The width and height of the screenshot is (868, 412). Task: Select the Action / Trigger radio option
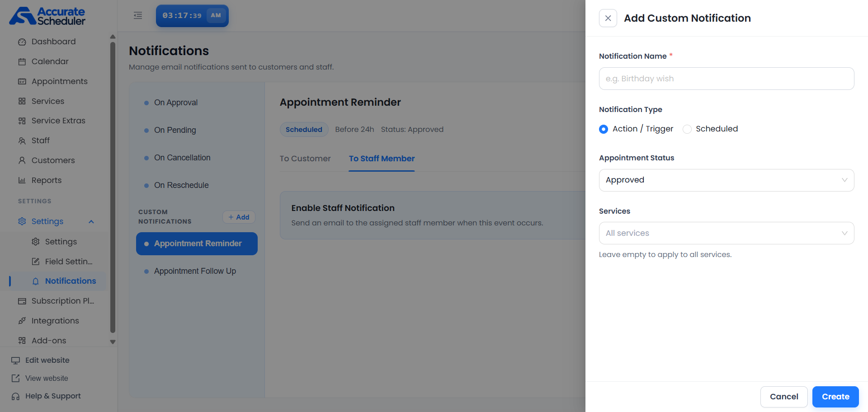604,129
